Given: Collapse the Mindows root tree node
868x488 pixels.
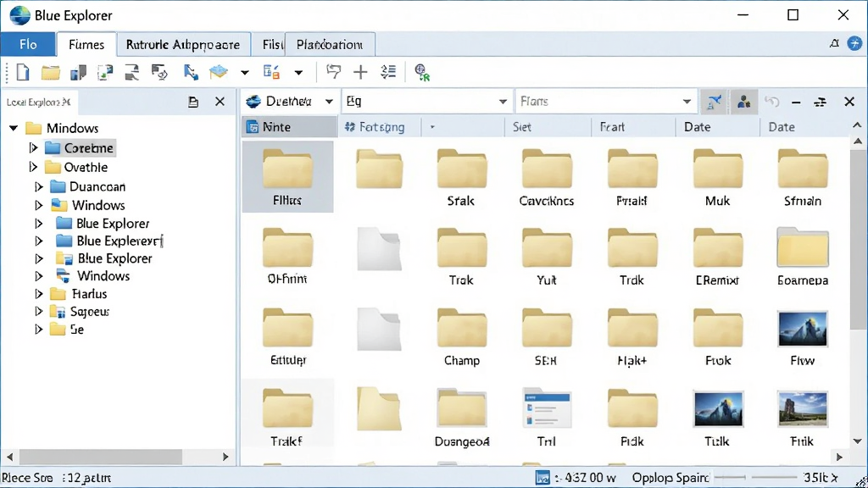Looking at the screenshot, I should 14,129.
